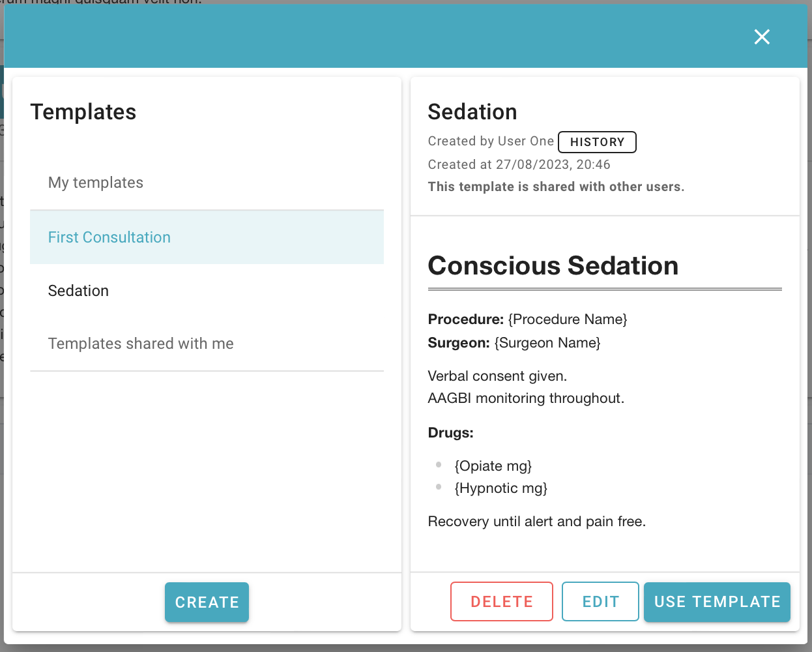The image size is (812, 652).
Task: Click the {Procedure Name} placeholder
Action: point(568,319)
